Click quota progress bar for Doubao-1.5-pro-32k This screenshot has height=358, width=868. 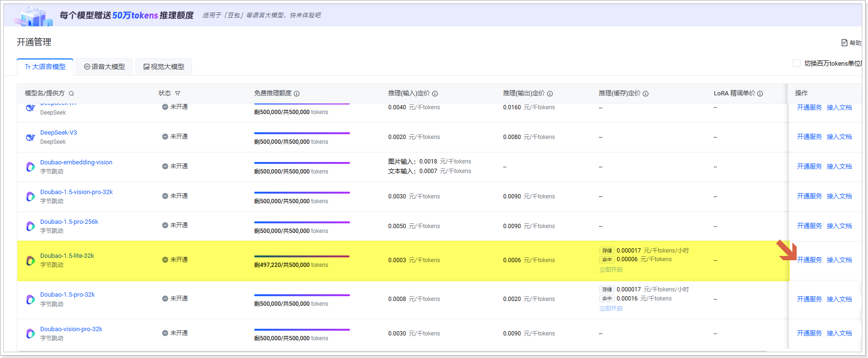pyautogui.click(x=302, y=295)
